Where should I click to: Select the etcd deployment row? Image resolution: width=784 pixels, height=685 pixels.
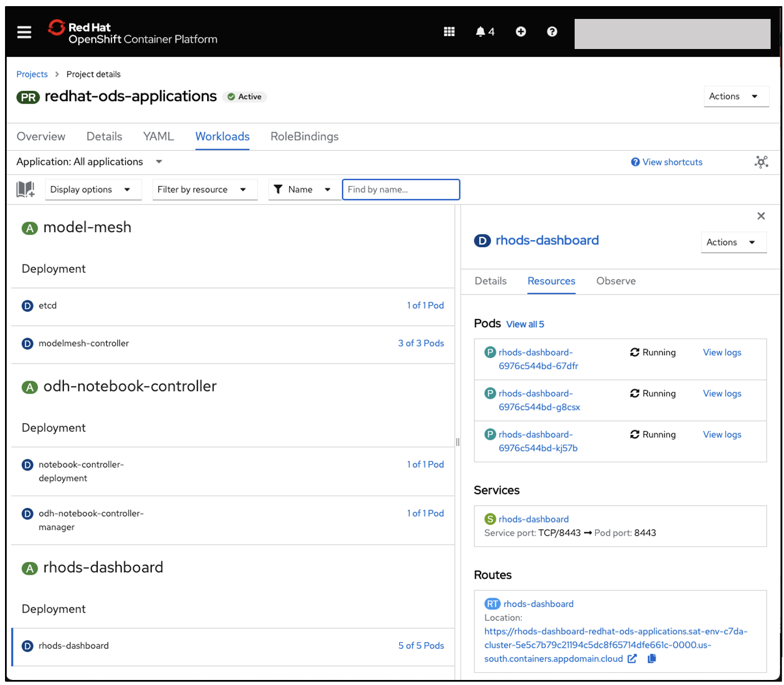coord(233,306)
